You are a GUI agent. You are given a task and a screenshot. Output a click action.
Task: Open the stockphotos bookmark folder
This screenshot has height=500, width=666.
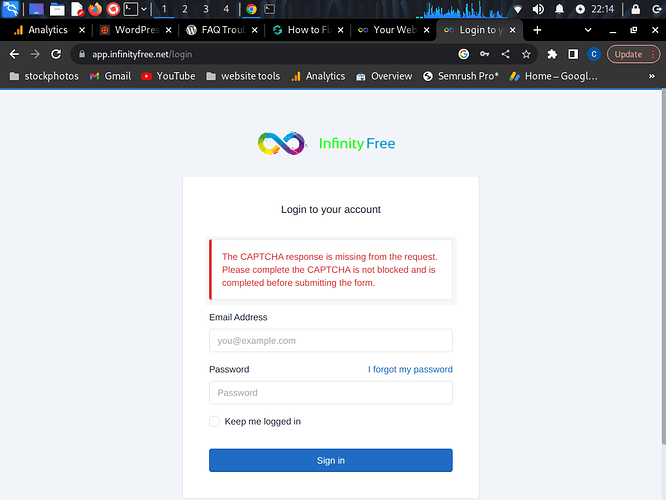click(x=43, y=76)
